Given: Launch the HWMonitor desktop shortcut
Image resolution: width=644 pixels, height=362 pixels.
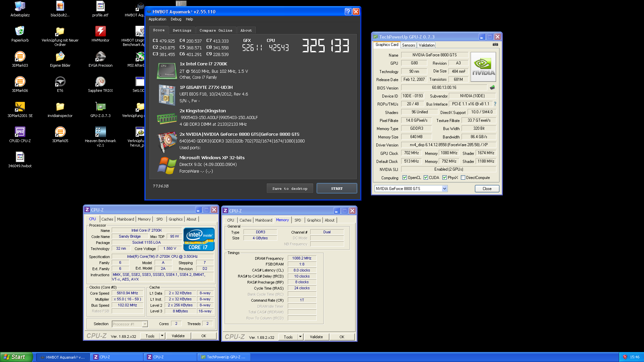Looking at the screenshot, I should pyautogui.click(x=100, y=34).
